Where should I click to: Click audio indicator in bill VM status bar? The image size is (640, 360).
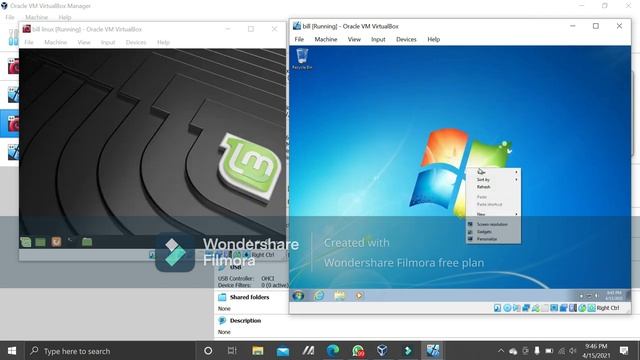(517, 308)
